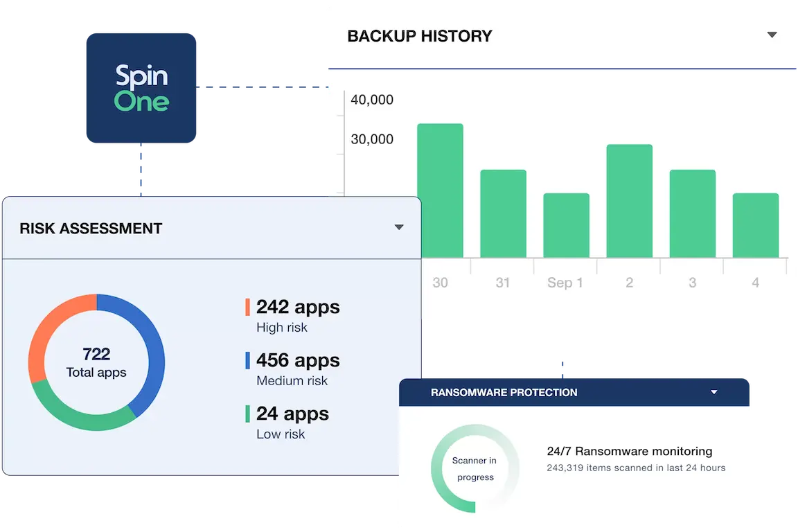Click the green Low risk color marker
Viewport: 798px width, 532px height.
coord(247,414)
